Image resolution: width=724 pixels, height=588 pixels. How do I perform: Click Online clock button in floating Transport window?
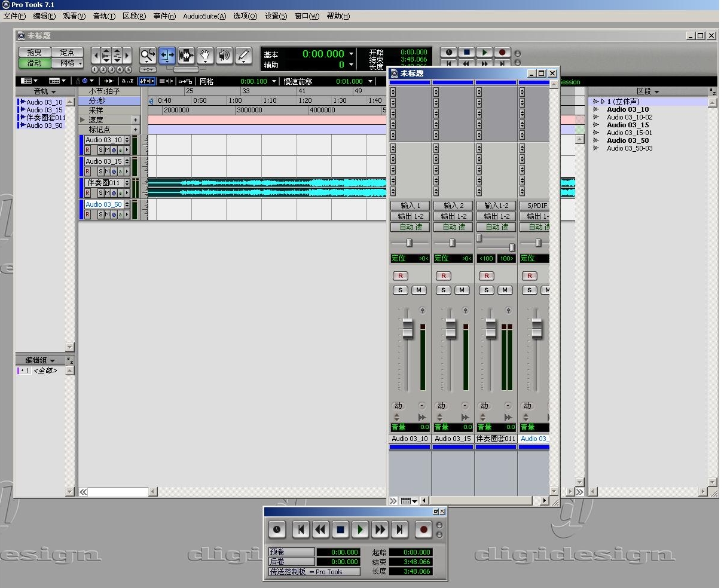277,529
